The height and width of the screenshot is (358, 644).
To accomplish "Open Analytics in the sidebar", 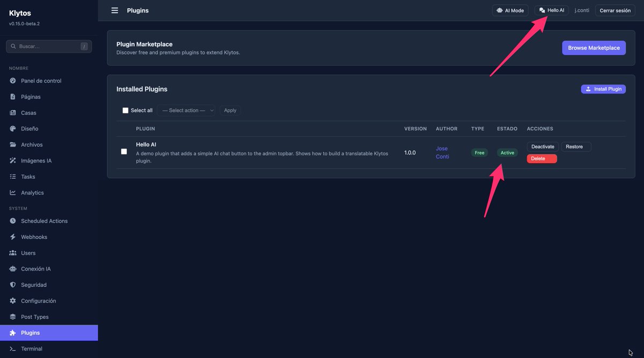I will [x=49, y=193].
